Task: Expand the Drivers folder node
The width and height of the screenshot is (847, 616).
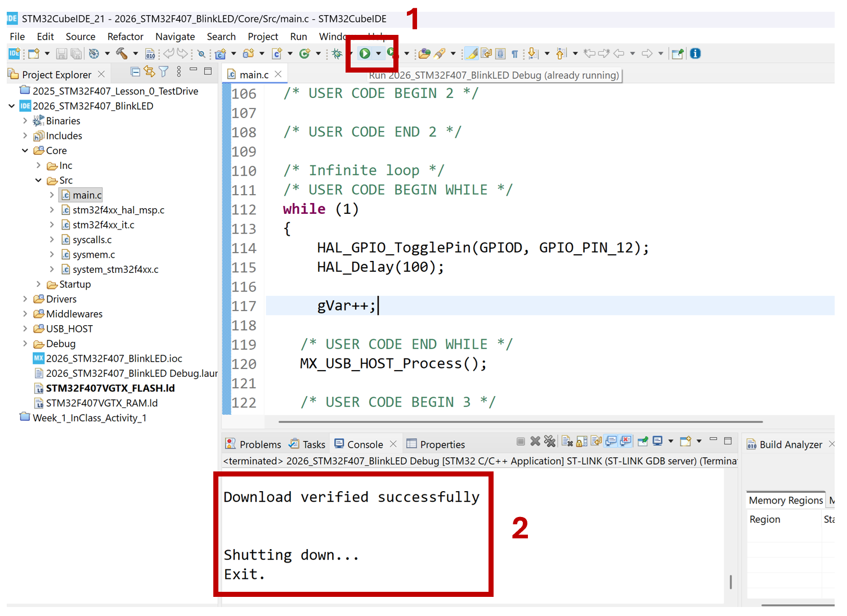Action: (x=25, y=299)
